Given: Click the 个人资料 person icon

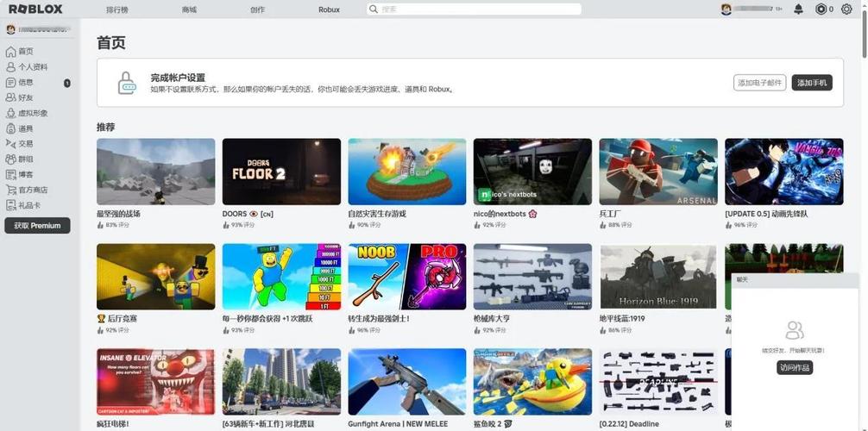Looking at the screenshot, I should coord(10,67).
